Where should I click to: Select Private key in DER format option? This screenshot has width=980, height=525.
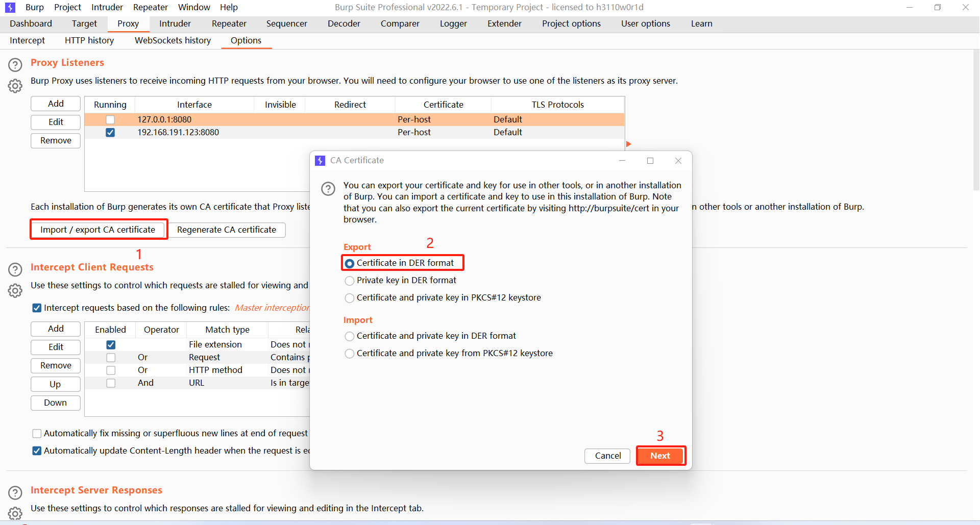pyautogui.click(x=350, y=281)
